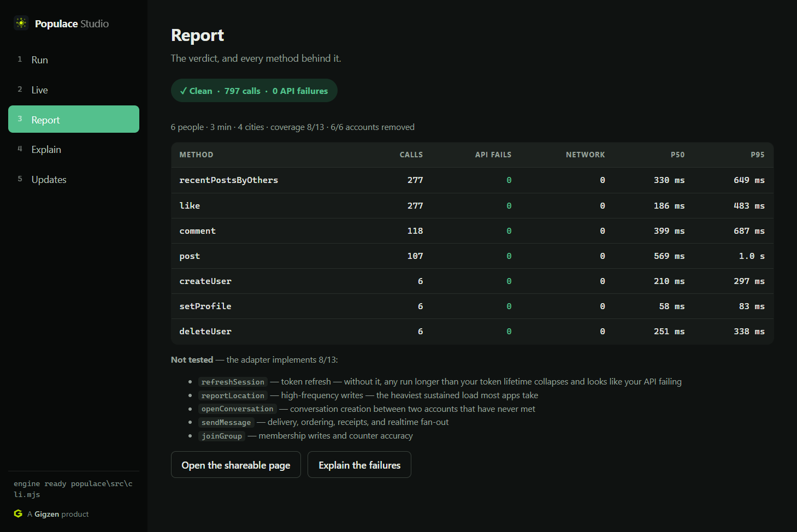The height and width of the screenshot is (532, 797).
Task: Click the 186 ms P50 value for like
Action: click(x=669, y=206)
